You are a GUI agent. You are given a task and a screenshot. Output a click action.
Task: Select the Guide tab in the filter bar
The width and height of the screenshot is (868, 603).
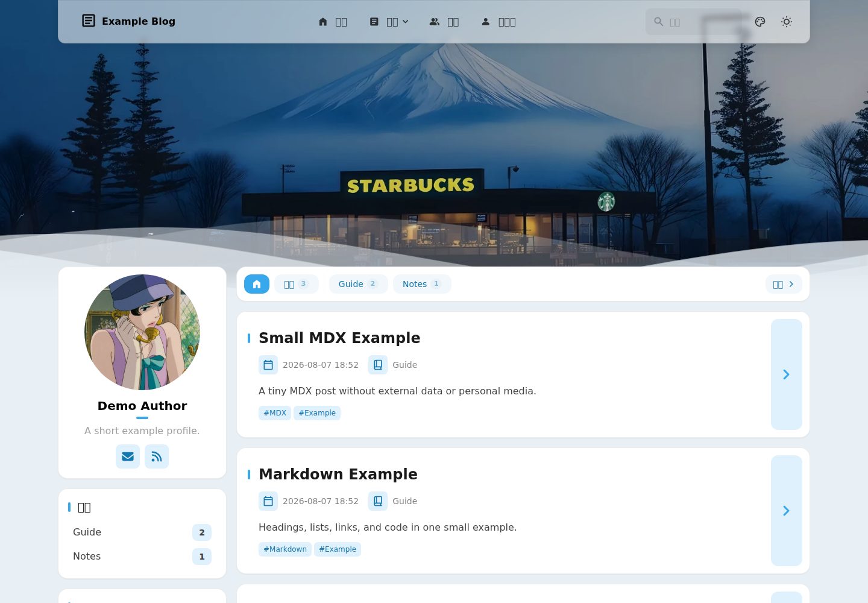[359, 284]
